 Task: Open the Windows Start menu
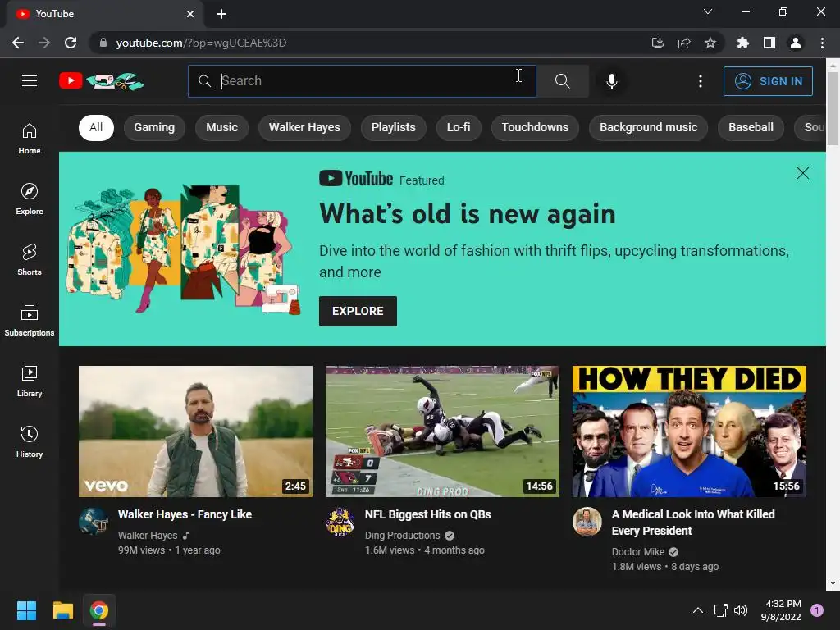(27, 610)
